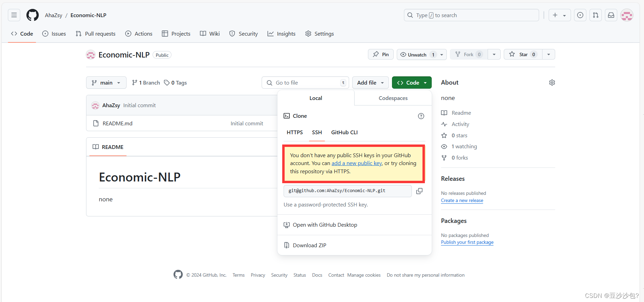Open the create new plus menu
Viewport: 644px width, 302px height.
[x=560, y=15]
